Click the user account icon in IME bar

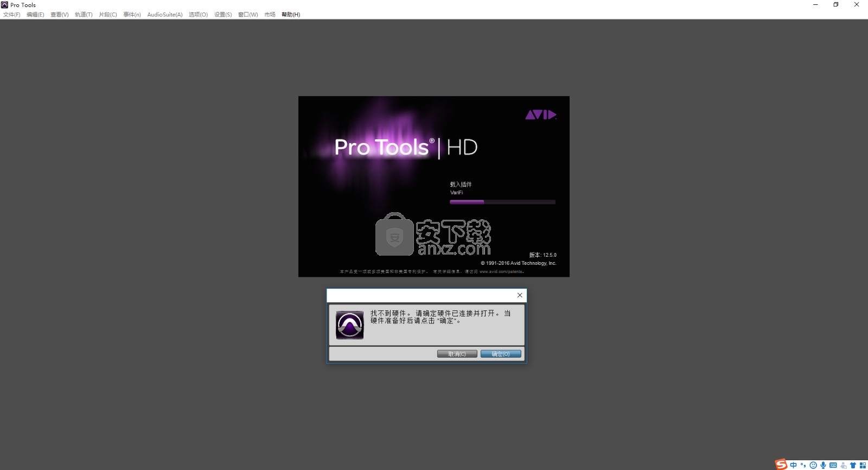pyautogui.click(x=844, y=465)
